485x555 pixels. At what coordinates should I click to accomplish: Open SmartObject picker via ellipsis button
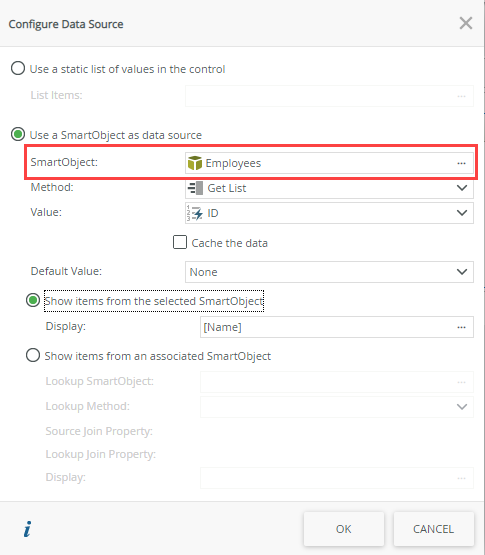point(461,163)
